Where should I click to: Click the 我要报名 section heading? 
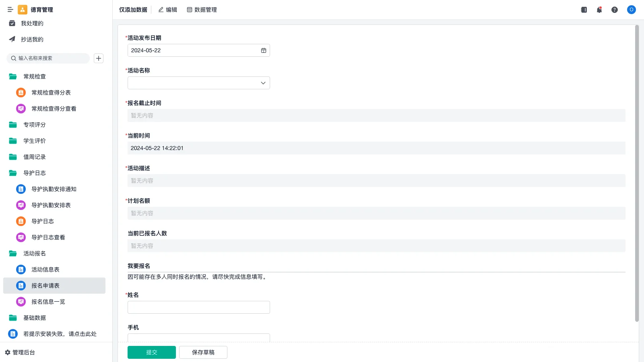pos(139,266)
